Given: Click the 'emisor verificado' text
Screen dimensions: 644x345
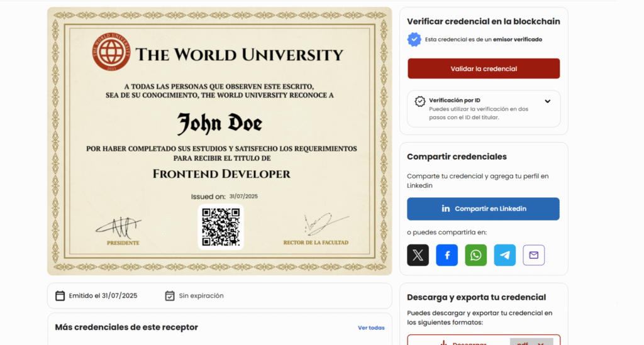Looking at the screenshot, I should pos(517,40).
